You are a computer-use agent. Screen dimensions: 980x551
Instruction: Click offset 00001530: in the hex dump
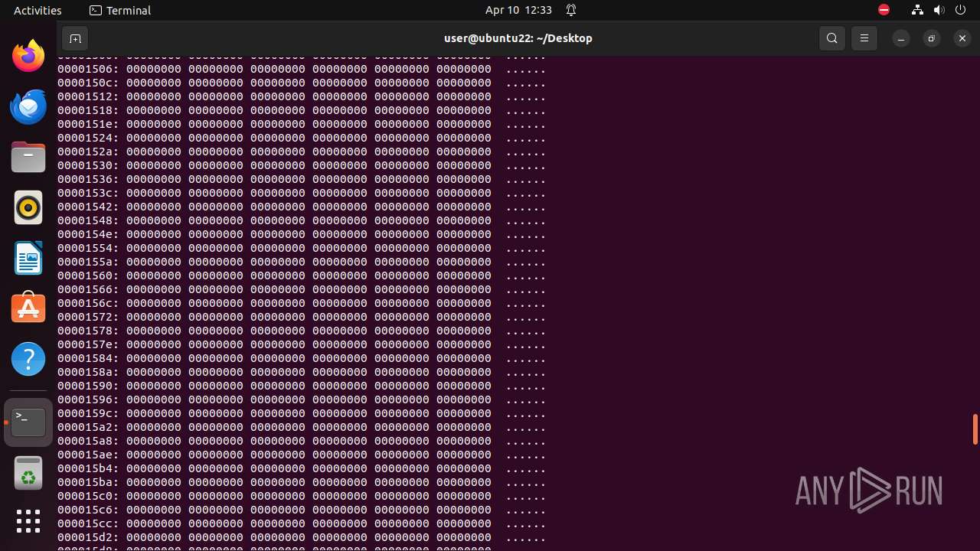tap(88, 165)
